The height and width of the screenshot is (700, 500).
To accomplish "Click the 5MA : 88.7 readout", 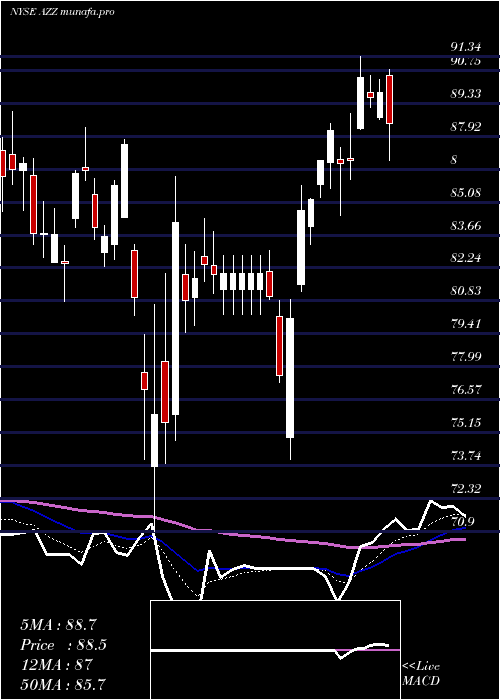I will pos(58,625).
